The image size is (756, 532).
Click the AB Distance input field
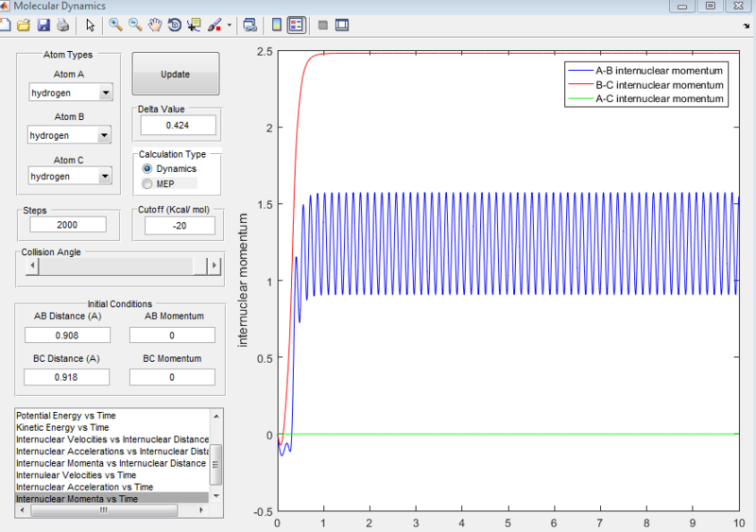[67, 335]
